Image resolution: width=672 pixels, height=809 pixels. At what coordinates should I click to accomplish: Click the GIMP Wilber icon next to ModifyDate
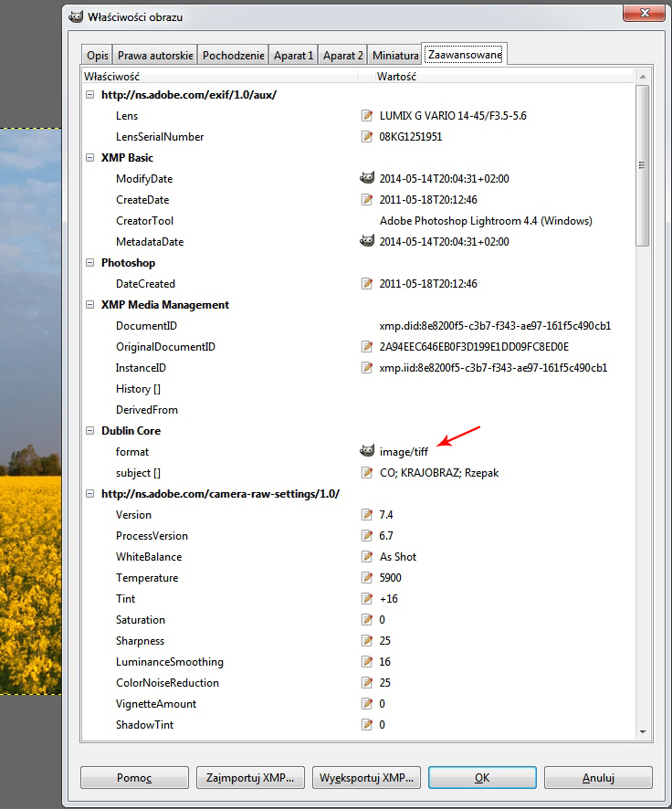pyautogui.click(x=367, y=179)
